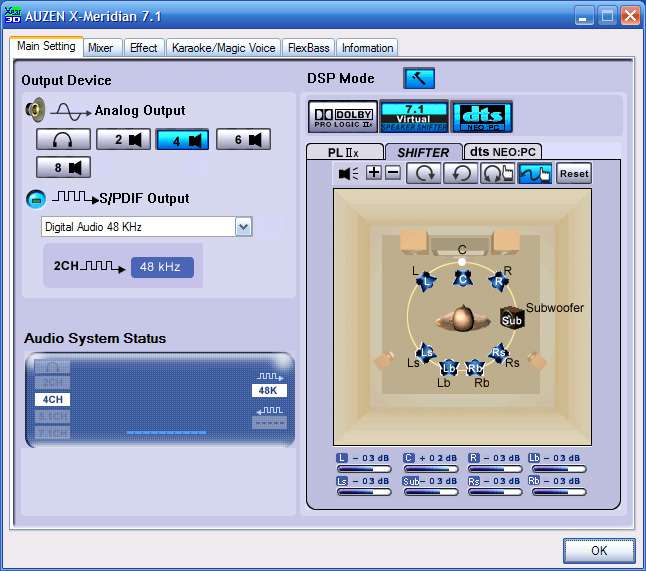646x571 pixels.
Task: Select manual rotation hand icon
Action: [x=497, y=173]
